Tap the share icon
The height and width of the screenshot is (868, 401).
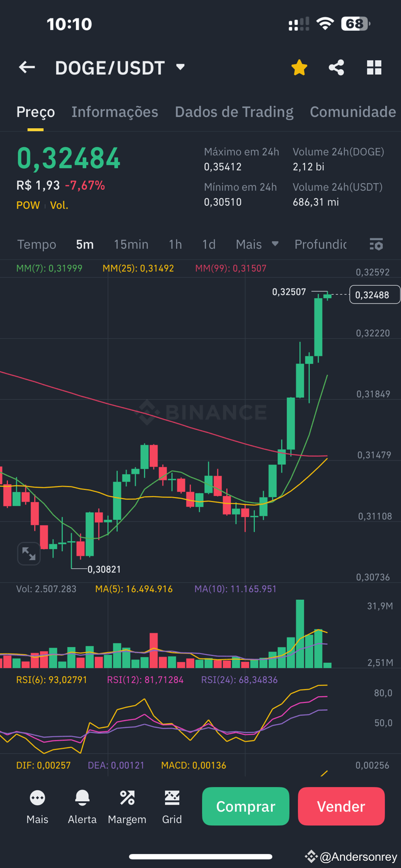pos(337,67)
